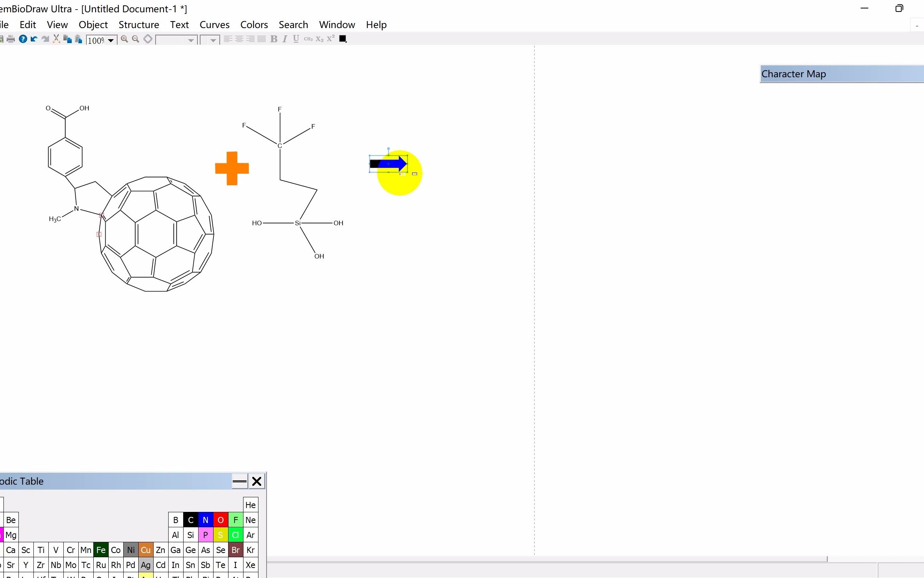Select Silicon in the Periodic Table window
924x578 pixels.
coord(190,535)
